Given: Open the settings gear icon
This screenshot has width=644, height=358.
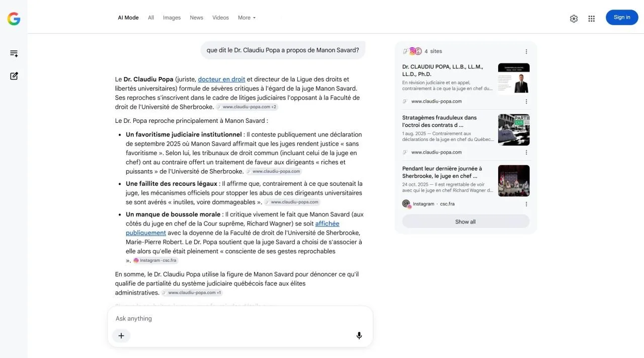Looking at the screenshot, I should pos(574,19).
